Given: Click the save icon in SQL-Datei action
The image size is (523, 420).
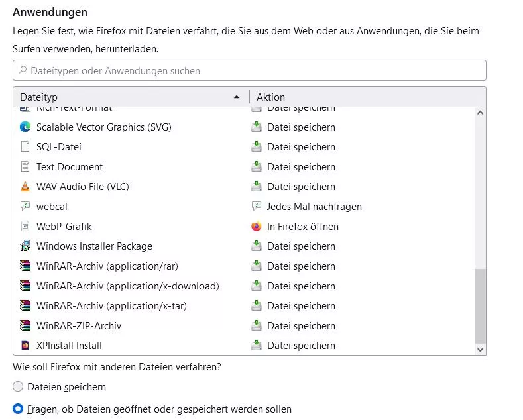Looking at the screenshot, I should coord(257,147).
